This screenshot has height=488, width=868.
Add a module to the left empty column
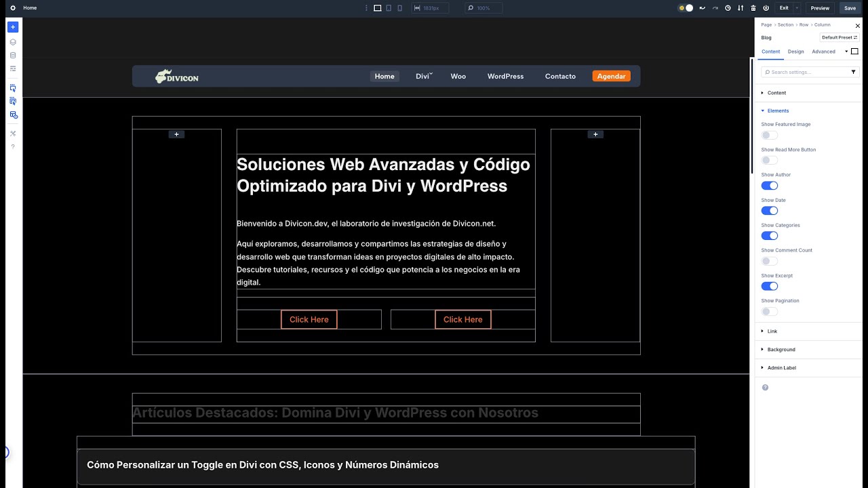(176, 134)
